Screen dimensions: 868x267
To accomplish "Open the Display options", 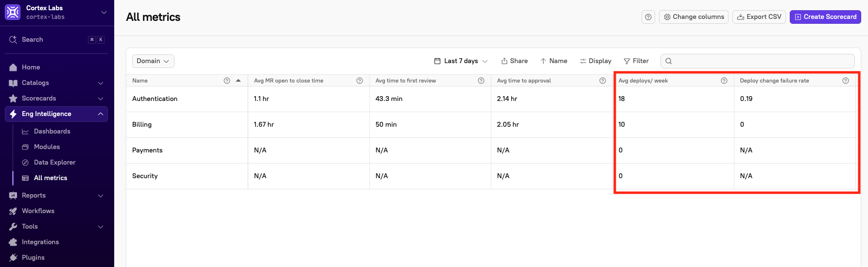I will pos(596,61).
